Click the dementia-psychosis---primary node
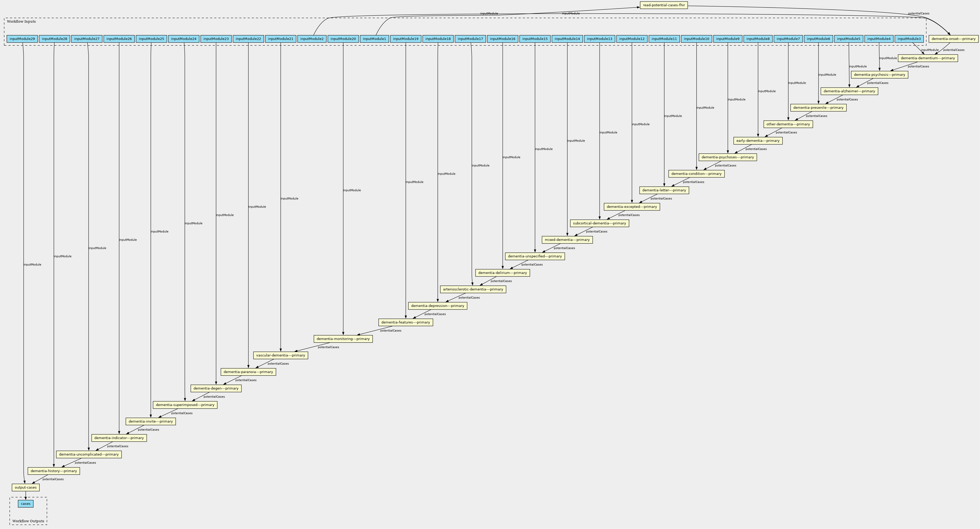This screenshot has width=980, height=529. 880,75
